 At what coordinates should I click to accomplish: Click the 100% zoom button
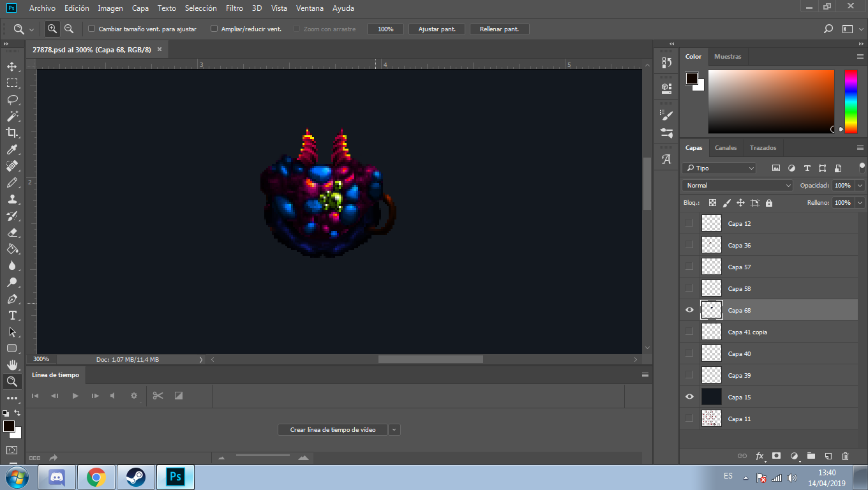point(385,29)
